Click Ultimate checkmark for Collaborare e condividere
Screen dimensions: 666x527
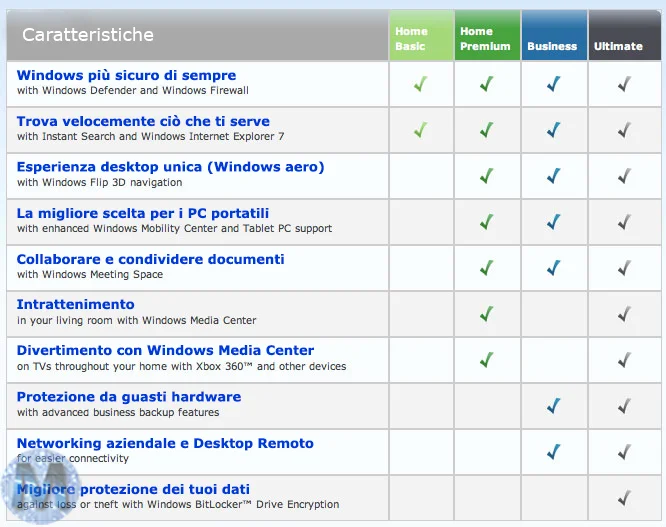click(624, 268)
